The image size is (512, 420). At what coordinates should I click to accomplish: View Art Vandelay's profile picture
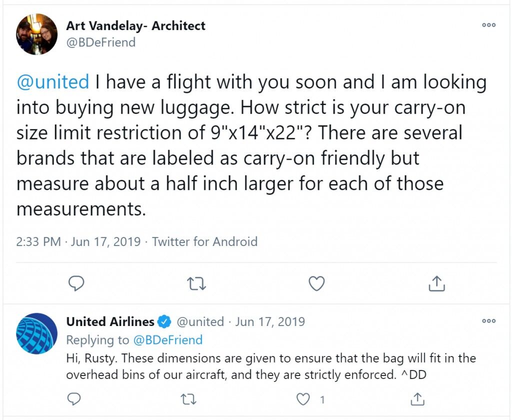36,34
